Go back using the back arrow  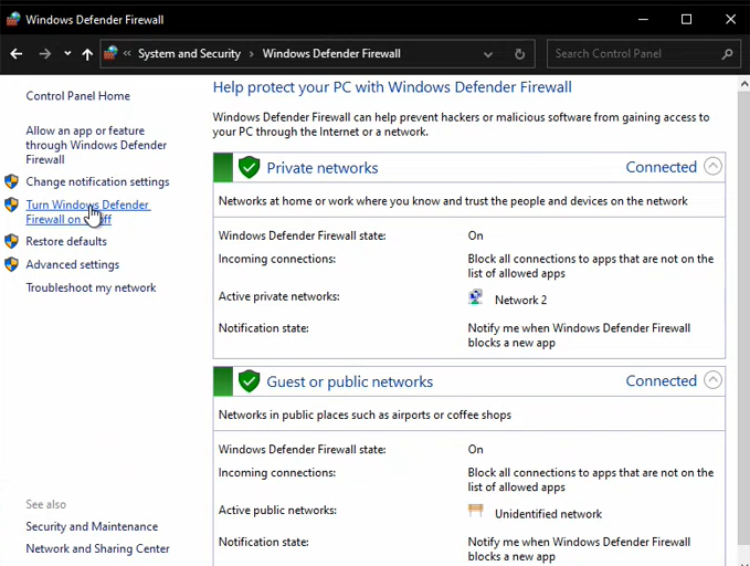tap(16, 54)
